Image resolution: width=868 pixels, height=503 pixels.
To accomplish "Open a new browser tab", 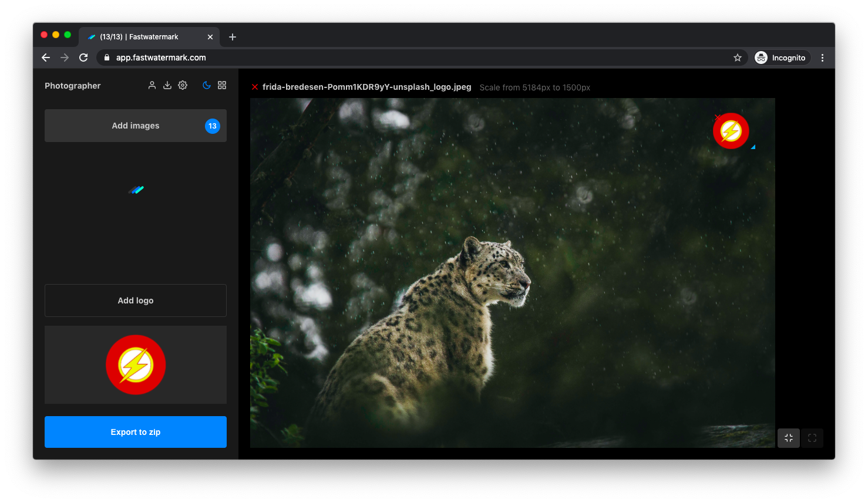I will point(233,37).
